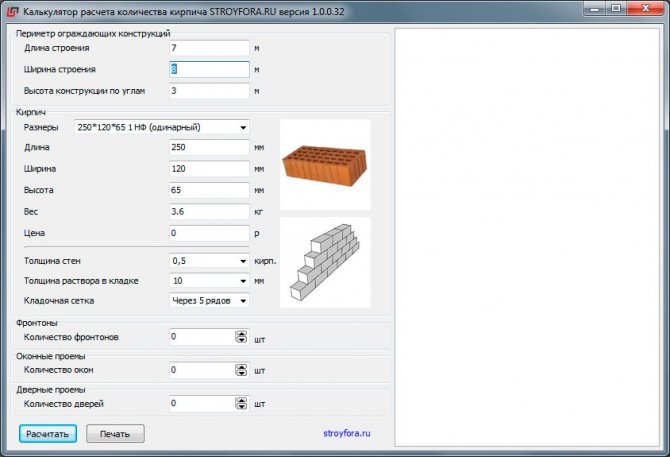Open the stroyfora.ru link
Viewport: 670px width, 457px height.
point(347,434)
